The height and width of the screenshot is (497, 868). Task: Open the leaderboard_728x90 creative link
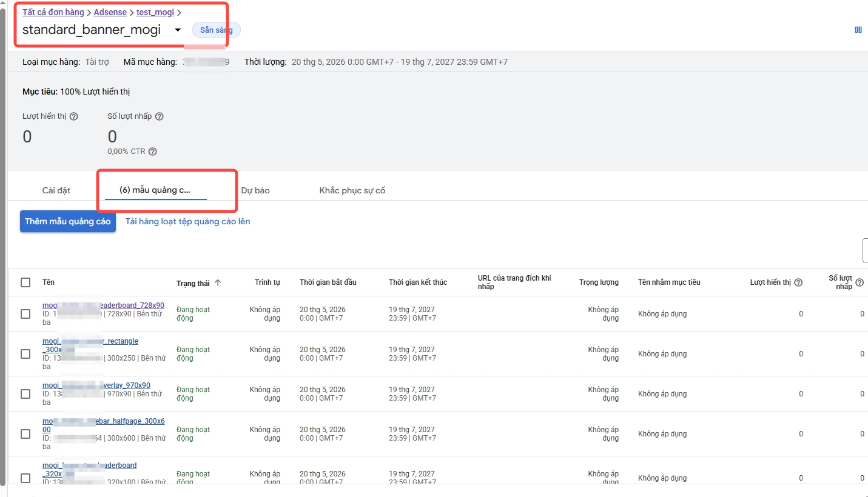(x=103, y=305)
